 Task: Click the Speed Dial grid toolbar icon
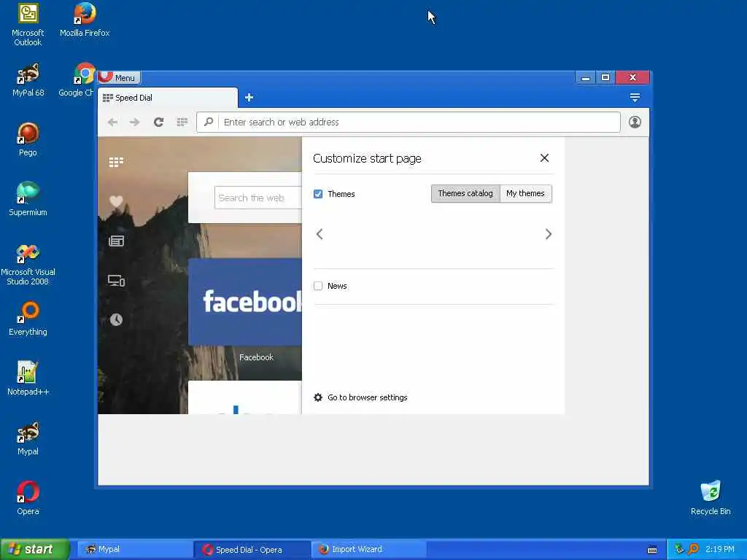[182, 122]
